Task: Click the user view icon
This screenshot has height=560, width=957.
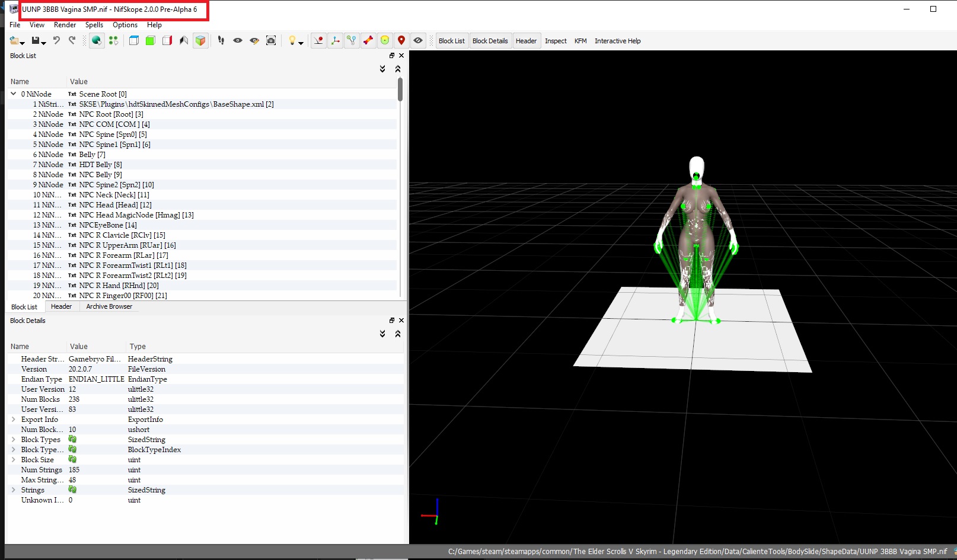Action: [x=184, y=40]
